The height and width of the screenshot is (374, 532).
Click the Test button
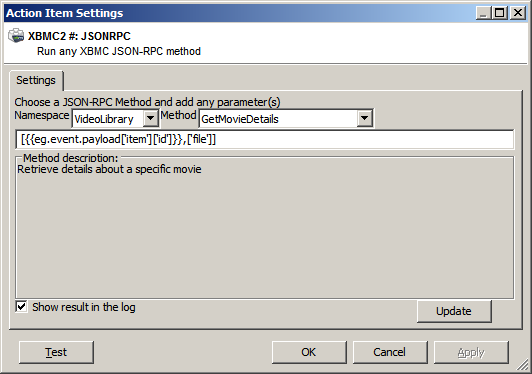pos(56,352)
